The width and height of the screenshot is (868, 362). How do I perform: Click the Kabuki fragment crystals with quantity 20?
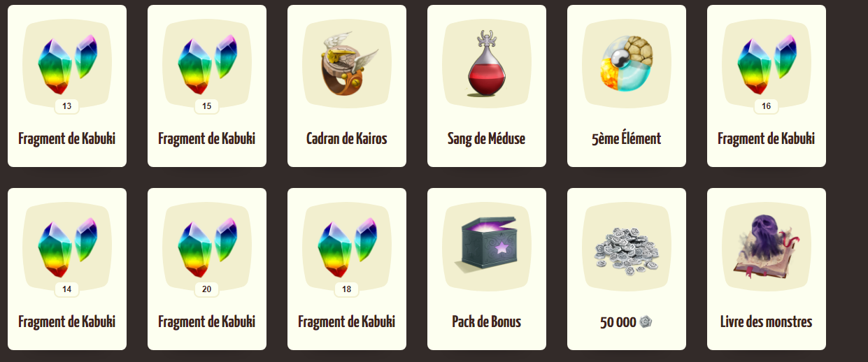(x=207, y=247)
